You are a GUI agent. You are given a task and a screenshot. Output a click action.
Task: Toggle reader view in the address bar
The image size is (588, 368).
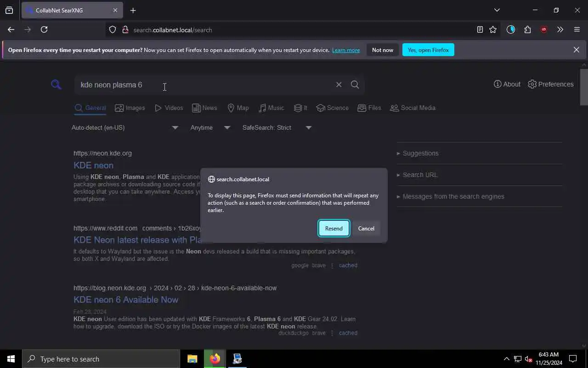(x=480, y=29)
